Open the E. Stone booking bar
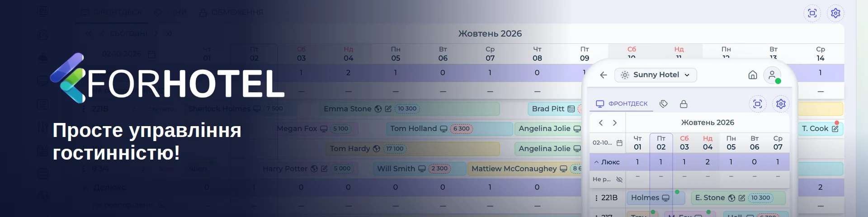868x217 pixels. (738, 198)
